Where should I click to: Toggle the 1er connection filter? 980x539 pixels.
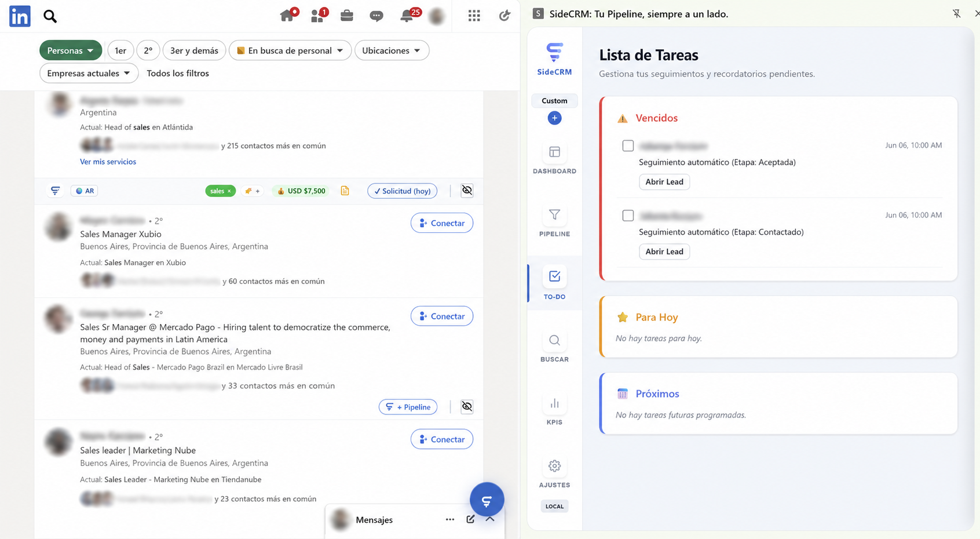coord(120,50)
